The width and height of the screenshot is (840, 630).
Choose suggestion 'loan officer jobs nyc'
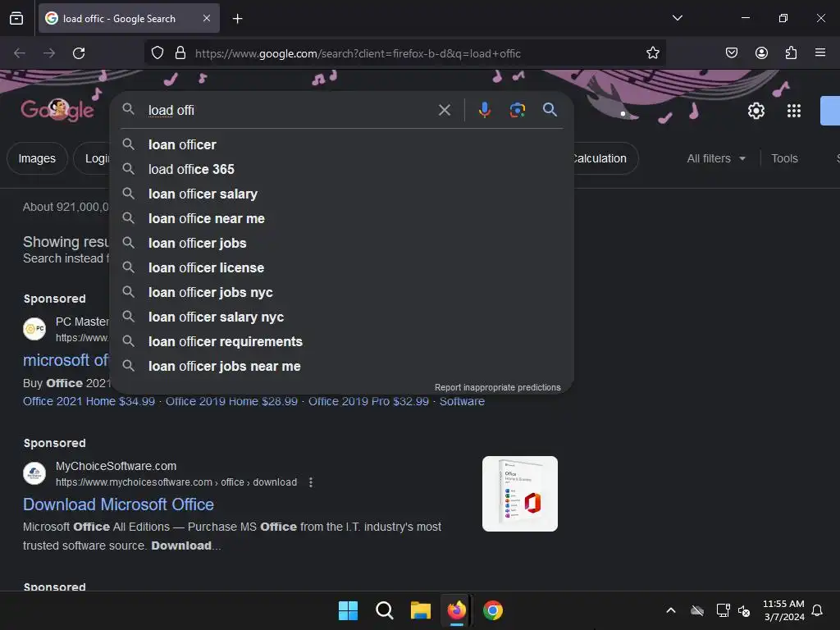tap(342, 293)
